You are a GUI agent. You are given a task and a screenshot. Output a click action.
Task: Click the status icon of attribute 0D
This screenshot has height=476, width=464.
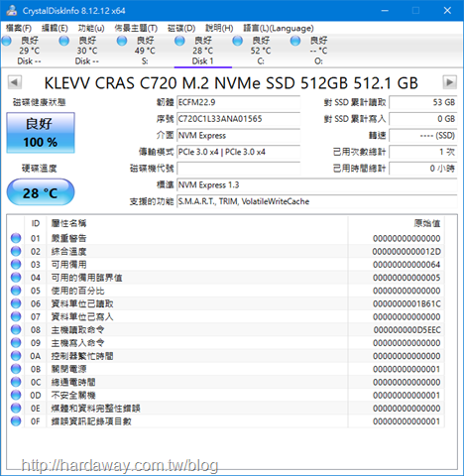tap(16, 395)
